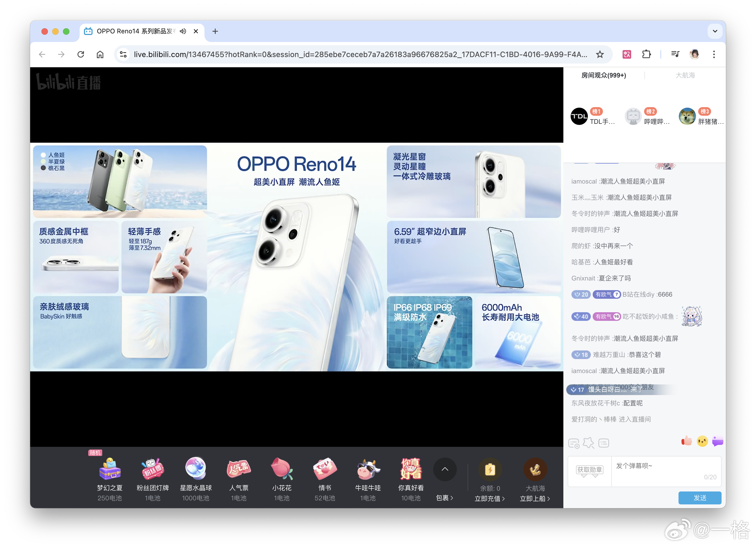Open the translate extension icon
This screenshot has width=756, height=548.
pos(627,54)
